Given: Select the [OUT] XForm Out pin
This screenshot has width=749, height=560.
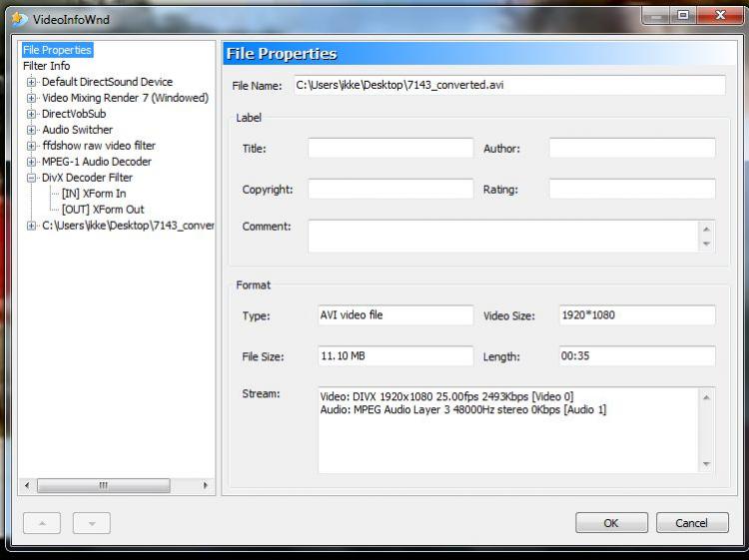Looking at the screenshot, I should click(x=102, y=210).
